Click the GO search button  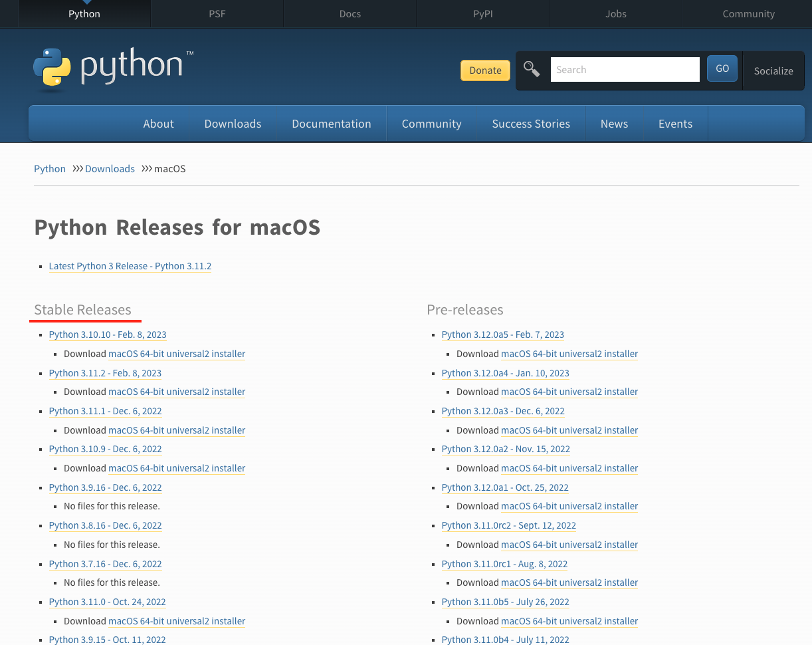722,68
